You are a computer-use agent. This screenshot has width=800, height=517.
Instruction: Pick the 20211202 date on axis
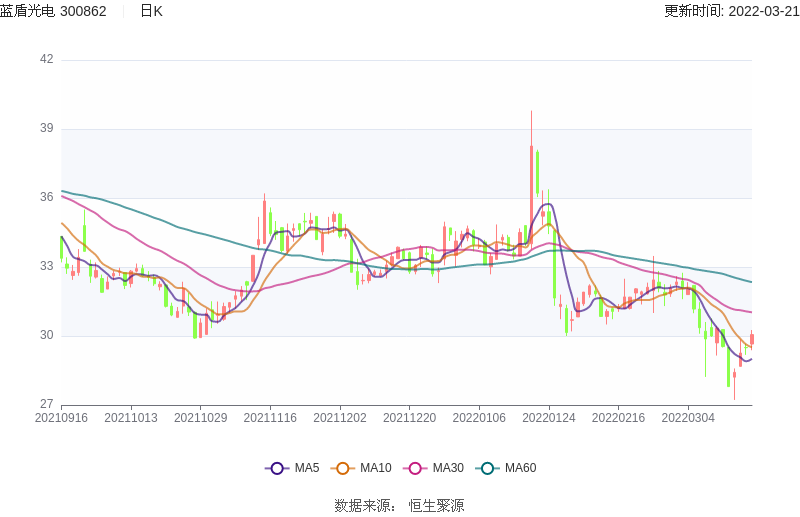click(x=340, y=418)
